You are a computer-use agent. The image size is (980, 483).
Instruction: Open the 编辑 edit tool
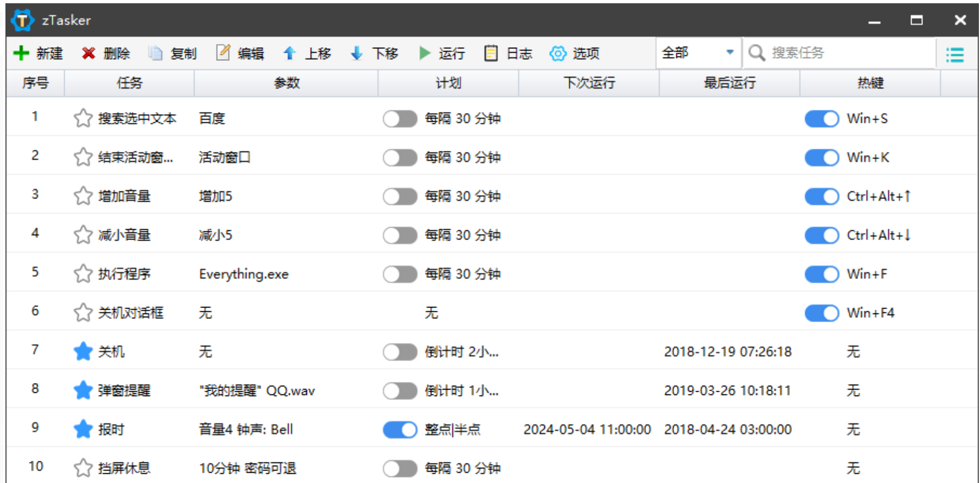240,53
